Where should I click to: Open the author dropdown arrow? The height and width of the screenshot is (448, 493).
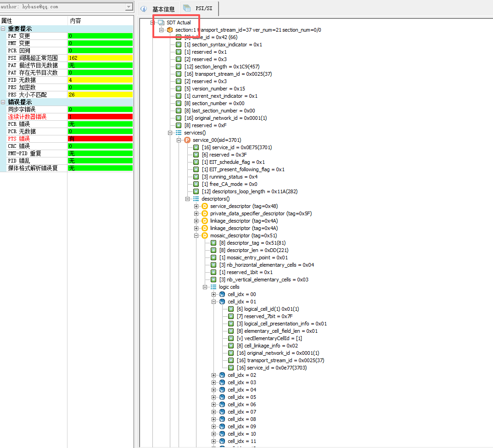[129, 6]
